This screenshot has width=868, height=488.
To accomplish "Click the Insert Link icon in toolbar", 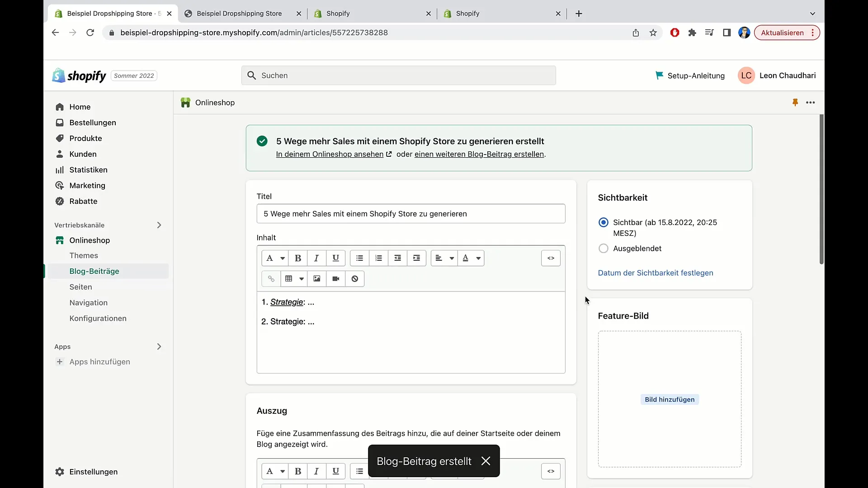I will [271, 278].
